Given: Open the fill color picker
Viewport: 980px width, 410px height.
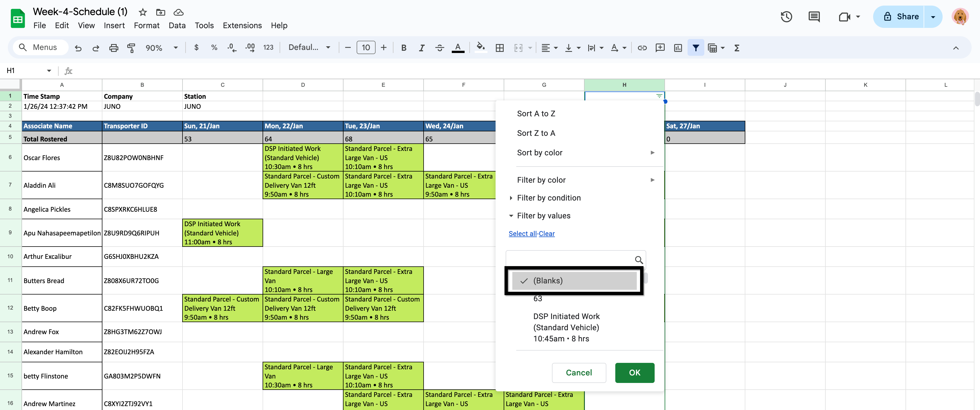Looking at the screenshot, I should (x=481, y=48).
